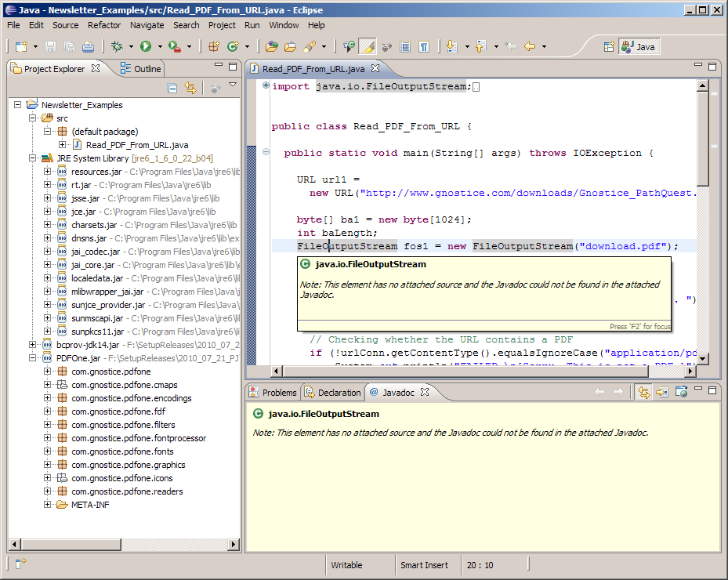Screen dimensions: 728x580
Task: Select the jai_codec.jar entry
Action: click(96, 252)
